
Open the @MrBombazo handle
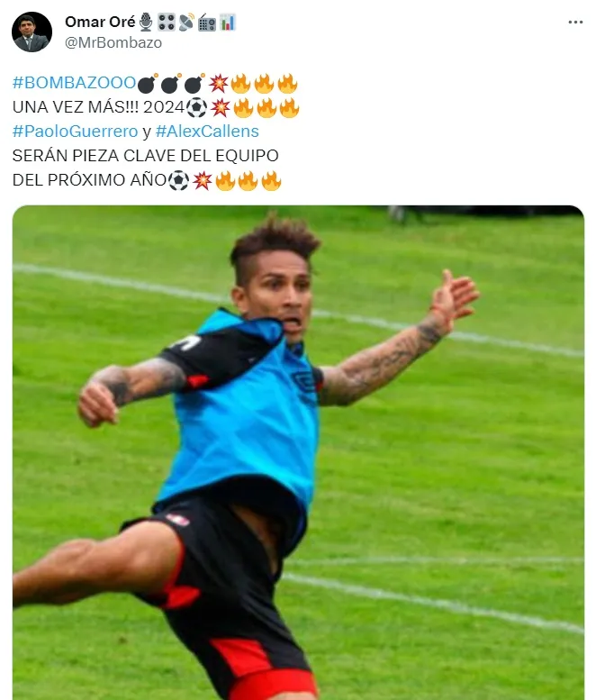coord(113,42)
